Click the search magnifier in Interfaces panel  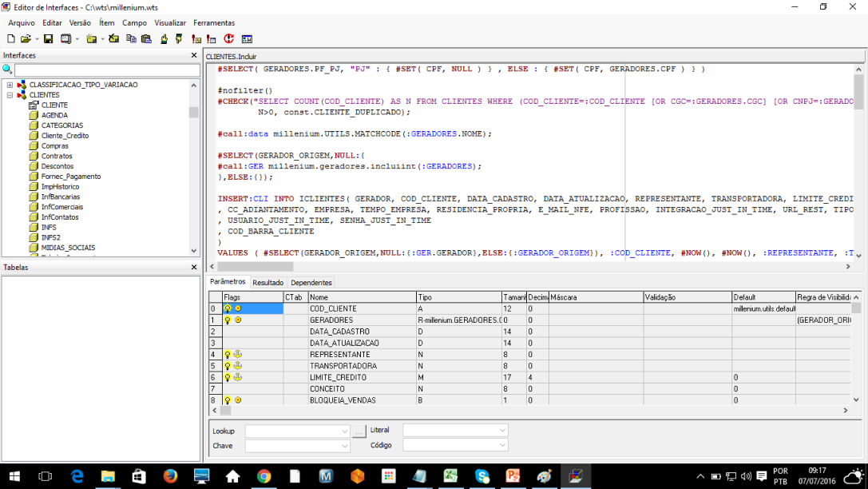pos(8,70)
